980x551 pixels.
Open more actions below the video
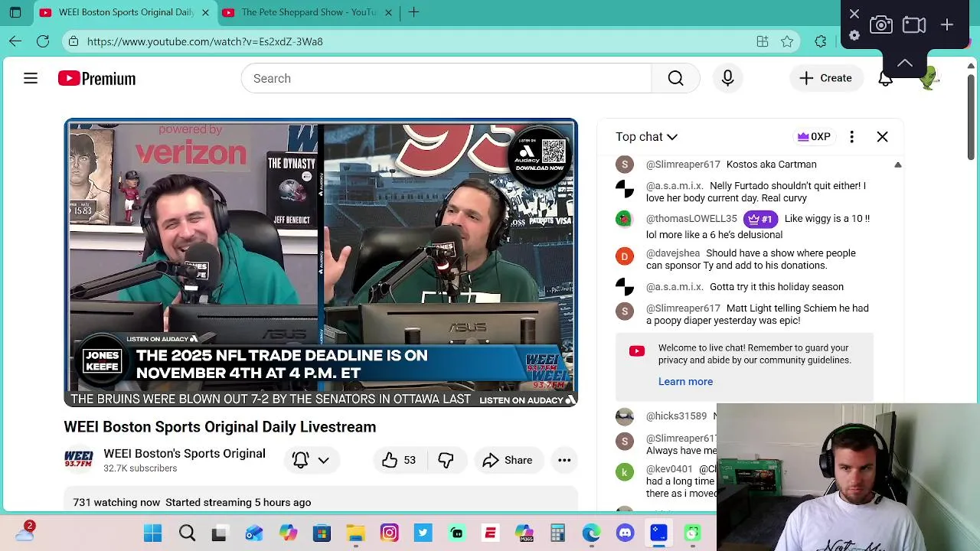point(564,460)
